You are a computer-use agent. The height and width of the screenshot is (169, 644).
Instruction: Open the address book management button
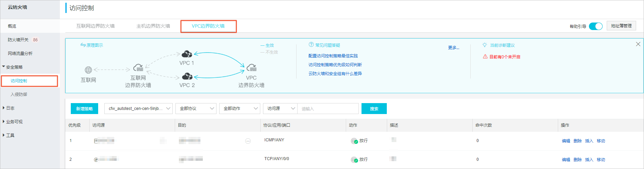click(x=621, y=26)
